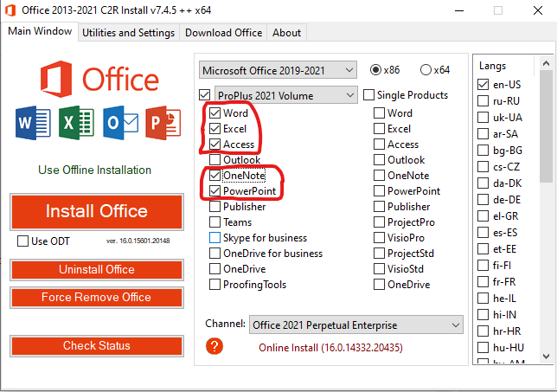The width and height of the screenshot is (557, 392).
Task: Check OneDrive in the ProPlus suite list
Action: pyautogui.click(x=214, y=269)
